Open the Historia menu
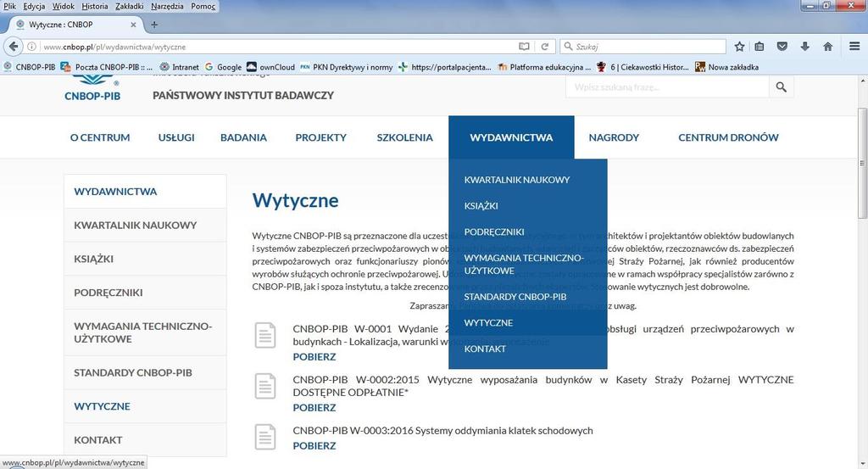The height and width of the screenshot is (469, 868). [95, 6]
